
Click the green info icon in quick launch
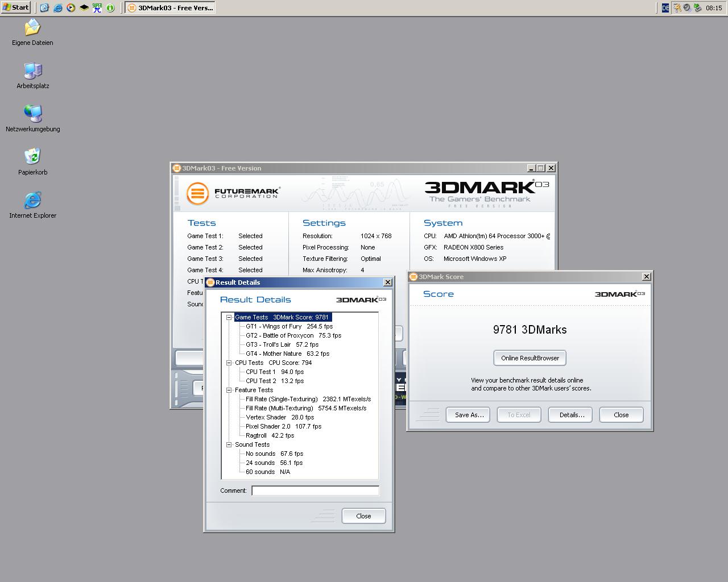point(110,8)
